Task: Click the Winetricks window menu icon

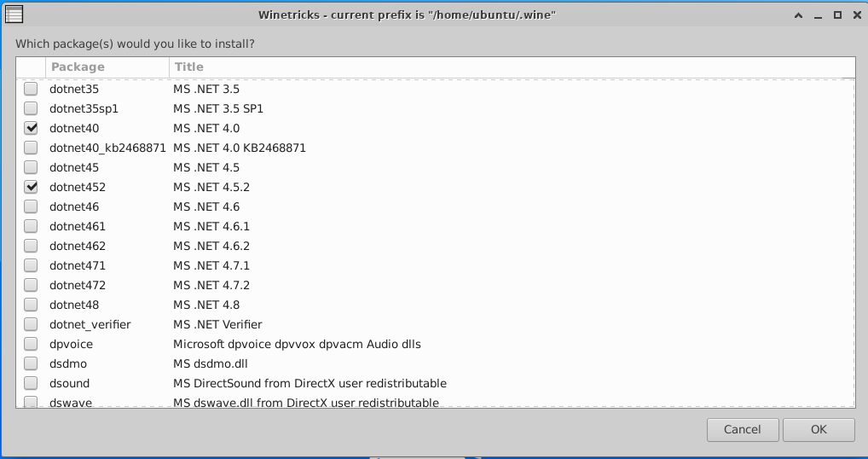Action: tap(14, 15)
